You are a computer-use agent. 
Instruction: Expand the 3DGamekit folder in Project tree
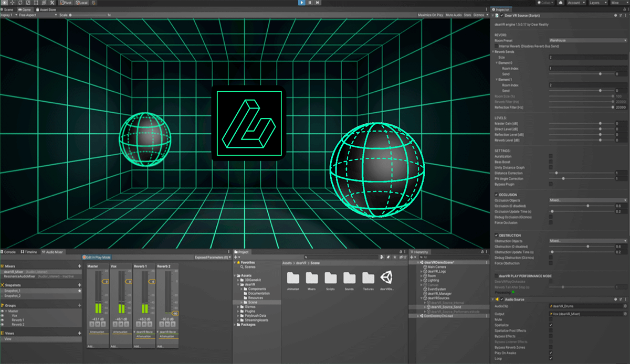coord(239,280)
